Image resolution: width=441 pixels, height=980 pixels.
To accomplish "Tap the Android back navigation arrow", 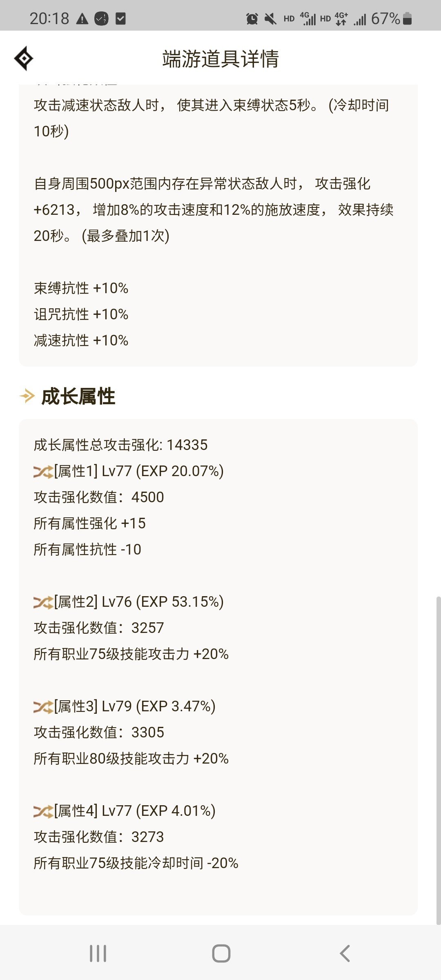I will pyautogui.click(x=345, y=953).
